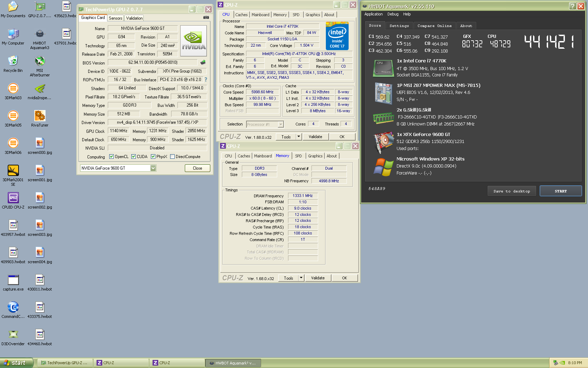Image resolution: width=588 pixels, height=368 pixels.
Task: Click Save to desktop button
Action: (511, 191)
